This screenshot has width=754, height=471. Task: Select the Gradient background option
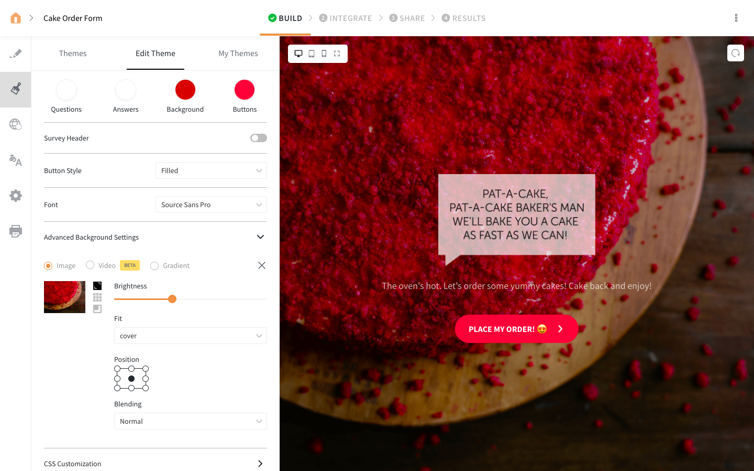click(170, 266)
